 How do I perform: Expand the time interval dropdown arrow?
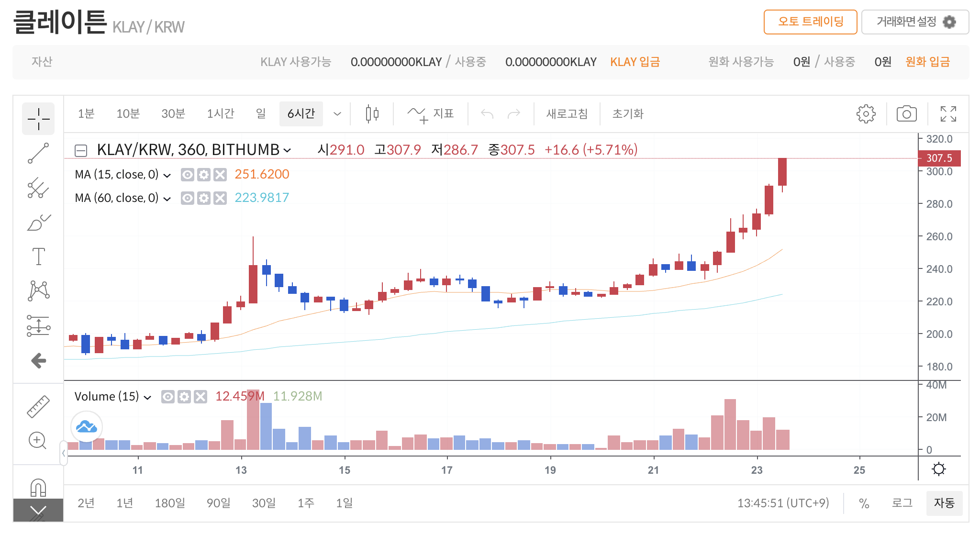click(337, 114)
